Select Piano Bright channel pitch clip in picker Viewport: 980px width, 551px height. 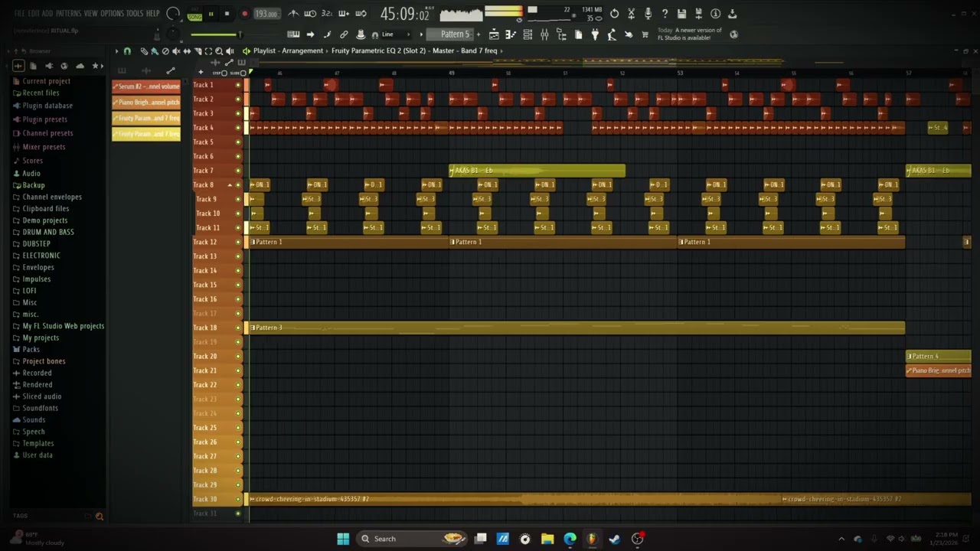coord(146,102)
